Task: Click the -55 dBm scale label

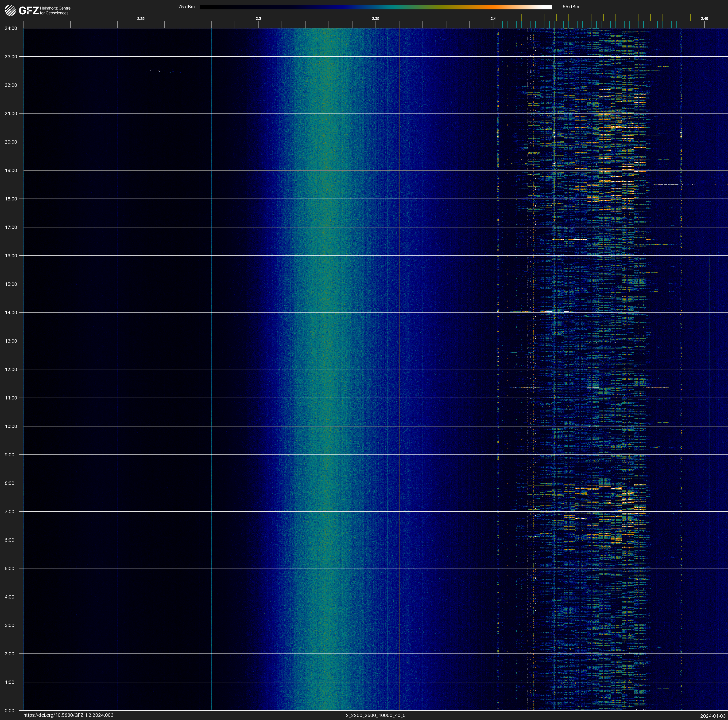Action: tap(570, 7)
